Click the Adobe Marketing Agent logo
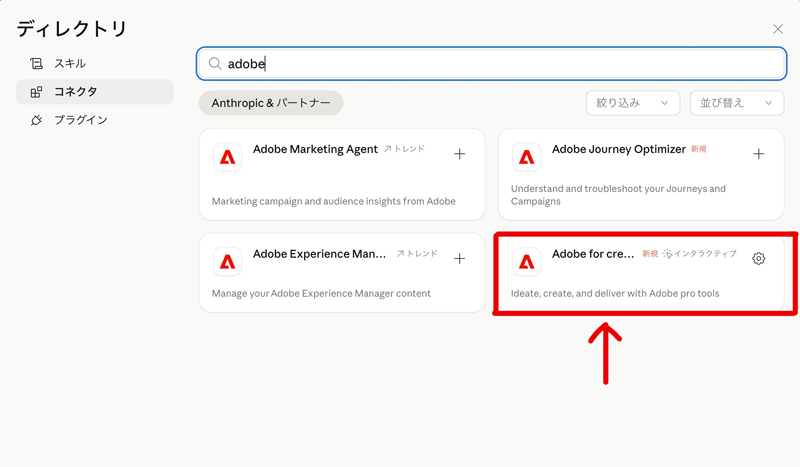The image size is (800, 467). click(228, 157)
